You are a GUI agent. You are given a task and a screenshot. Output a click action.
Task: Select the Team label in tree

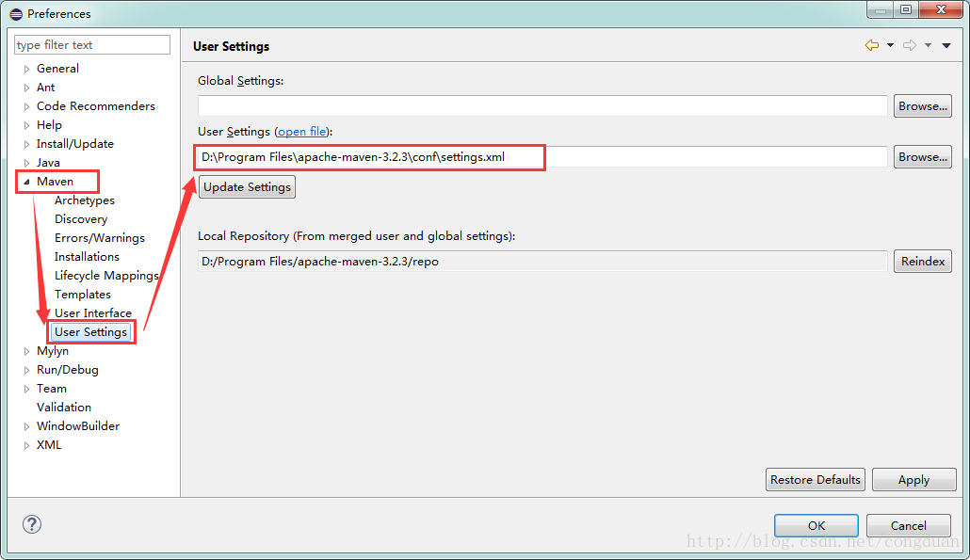(52, 389)
